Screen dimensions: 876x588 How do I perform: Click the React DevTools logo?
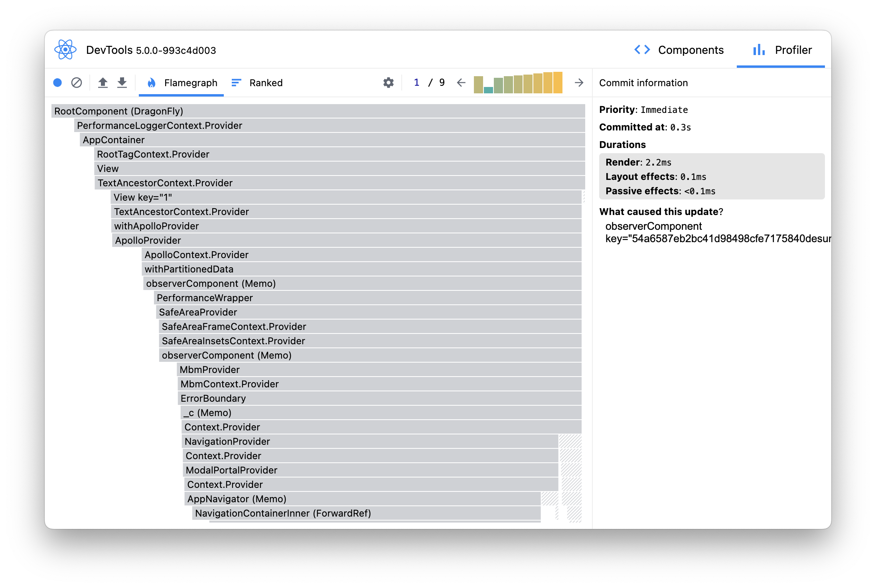(65, 49)
